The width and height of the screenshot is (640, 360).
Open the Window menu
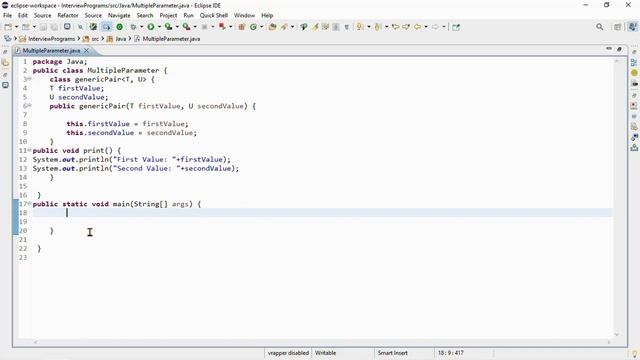point(244,15)
